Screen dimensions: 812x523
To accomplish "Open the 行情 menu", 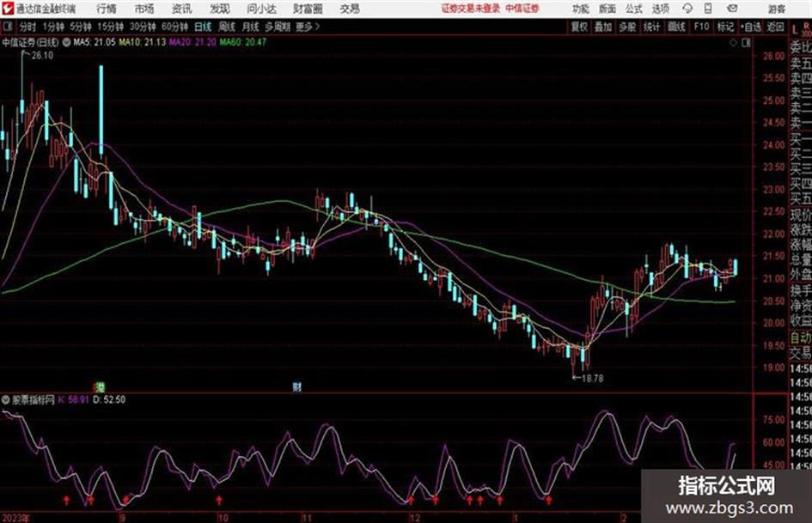I will [107, 9].
